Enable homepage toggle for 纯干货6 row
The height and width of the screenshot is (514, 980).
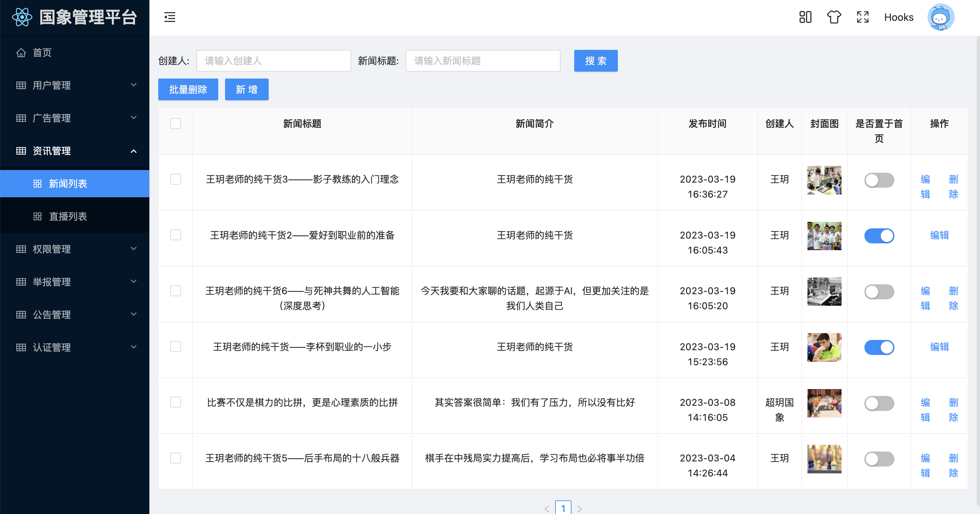(879, 292)
